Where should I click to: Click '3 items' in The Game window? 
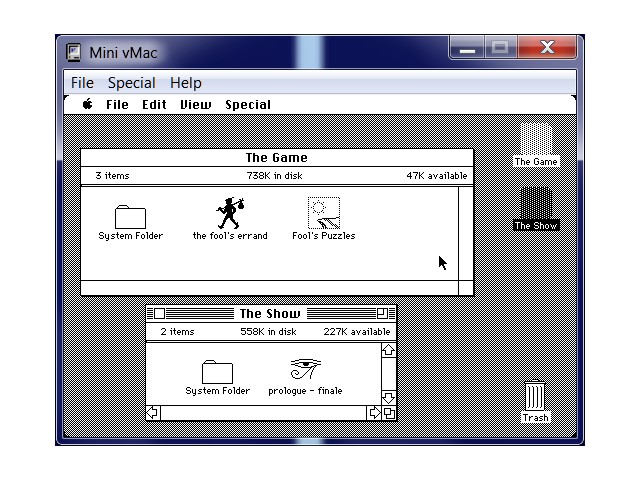point(112,176)
